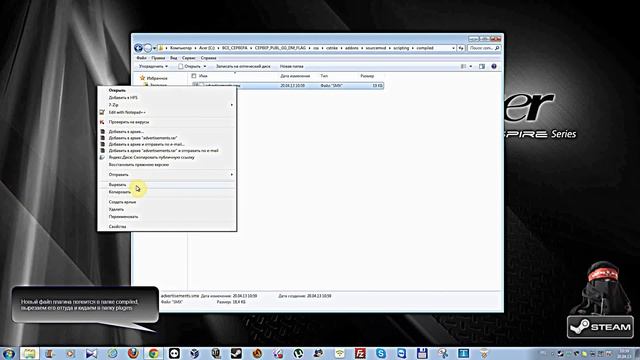This screenshot has height=360, width=640.
Task: Choose Проверить на вирусы entry
Action: tap(129, 122)
